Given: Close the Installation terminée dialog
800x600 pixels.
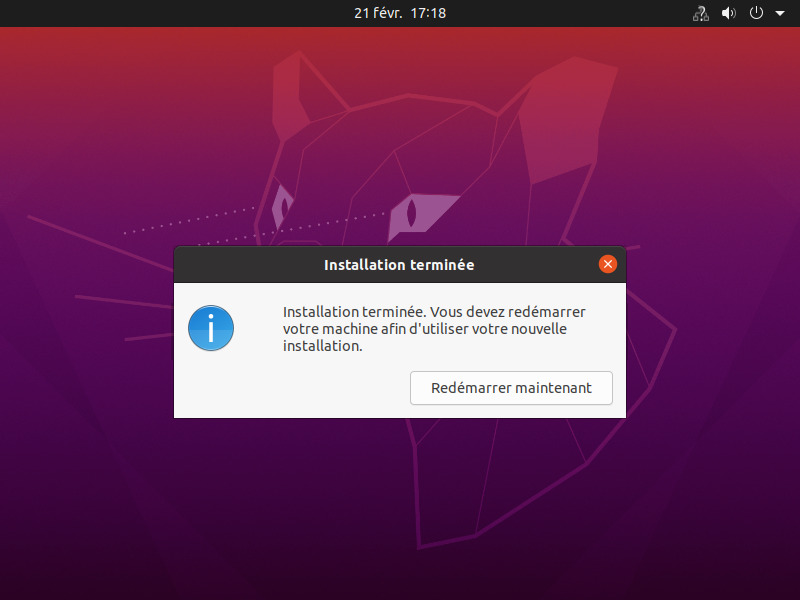Looking at the screenshot, I should (x=607, y=265).
